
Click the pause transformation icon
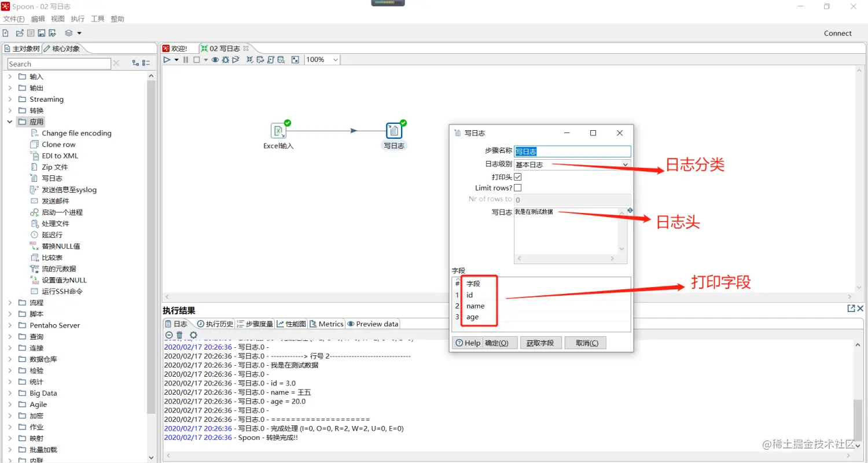click(x=186, y=60)
